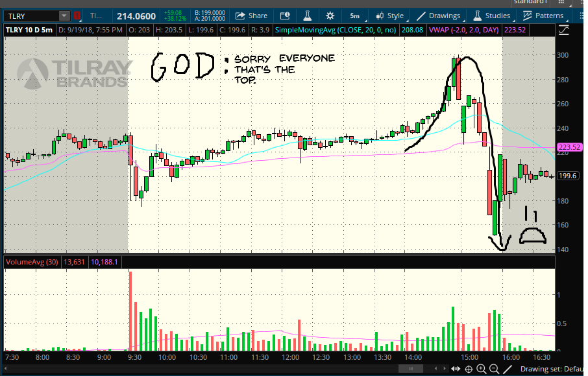Click the H: 203.5 high value

point(169,30)
